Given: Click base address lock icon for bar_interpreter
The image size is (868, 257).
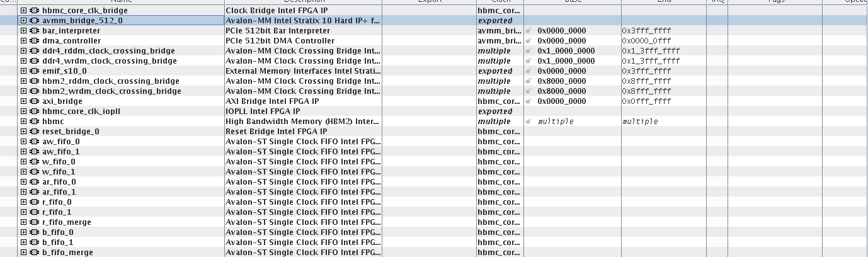Looking at the screenshot, I should tap(529, 30).
